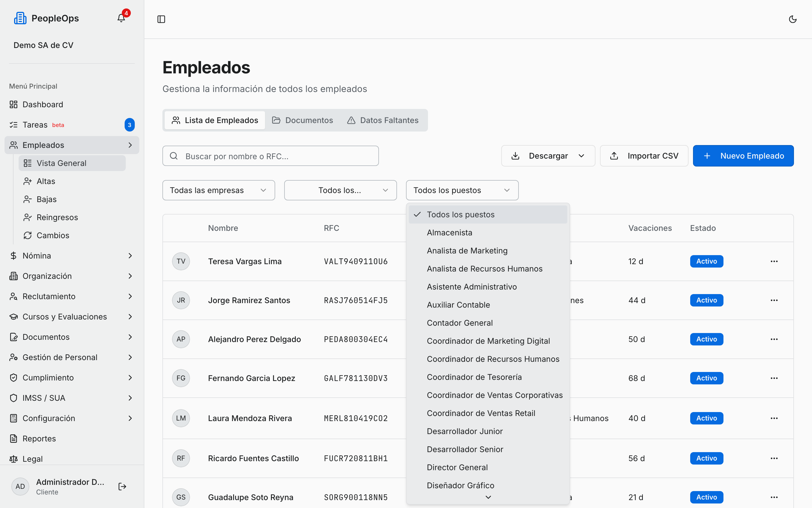Choose Director General option
The image size is (812, 508).
click(488, 467)
